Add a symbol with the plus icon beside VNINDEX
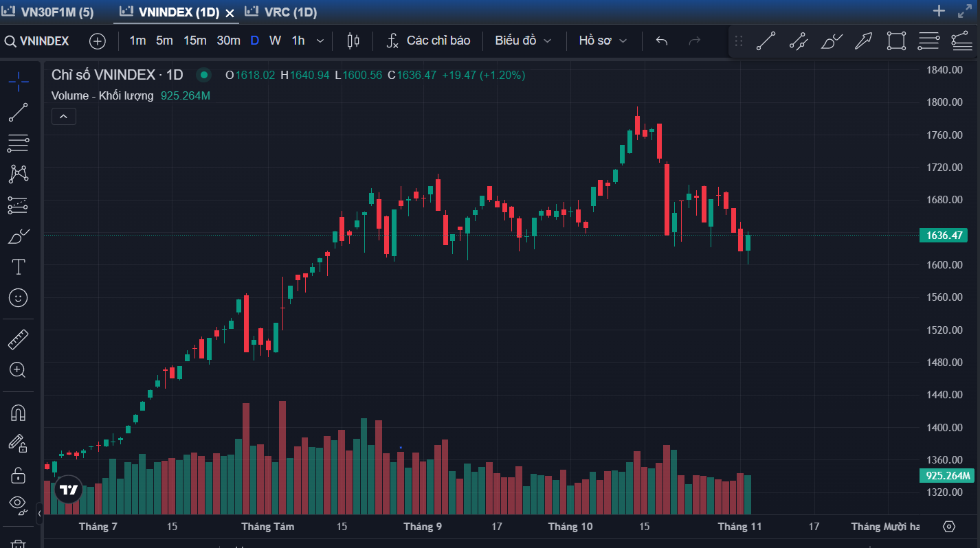 98,41
